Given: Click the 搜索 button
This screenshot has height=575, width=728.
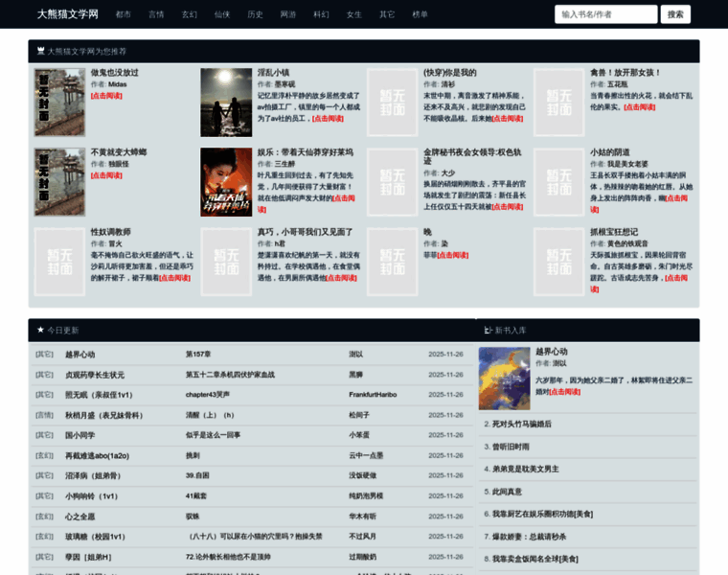Looking at the screenshot, I should point(675,14).
